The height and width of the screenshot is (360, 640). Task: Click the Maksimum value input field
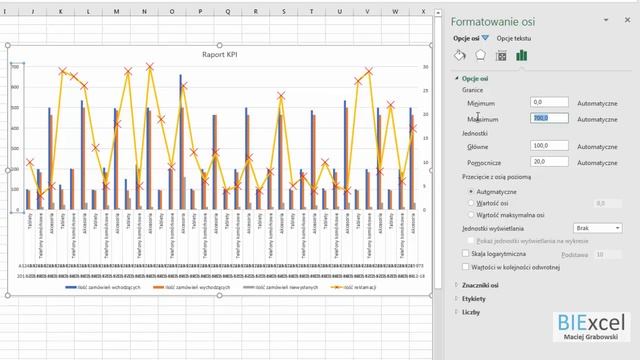point(549,118)
